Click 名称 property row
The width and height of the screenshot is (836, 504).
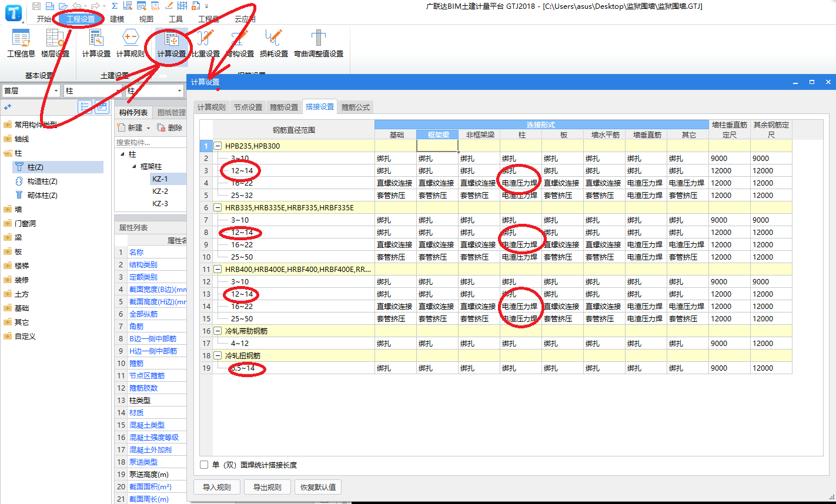pyautogui.click(x=151, y=252)
